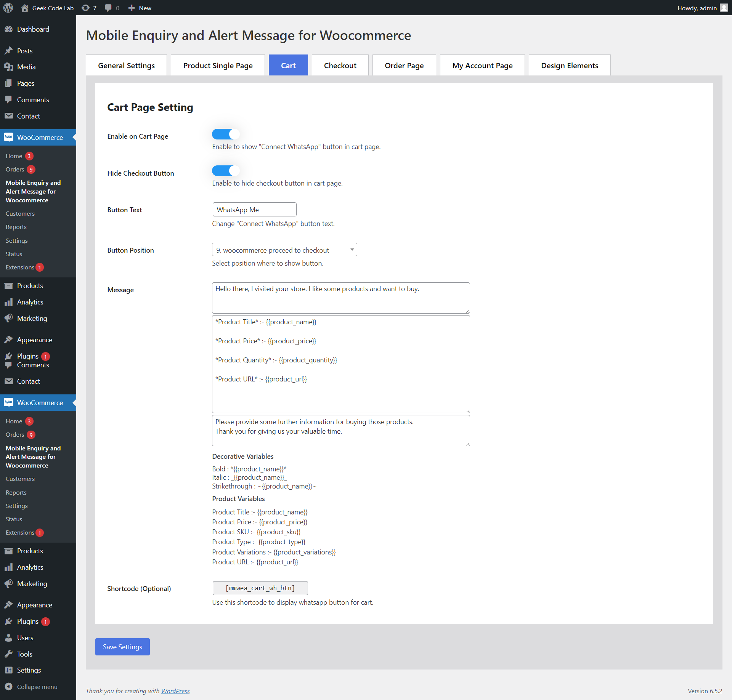Click the Product SKU variable line
Viewport: 732px width, 700px height.
[x=256, y=532]
